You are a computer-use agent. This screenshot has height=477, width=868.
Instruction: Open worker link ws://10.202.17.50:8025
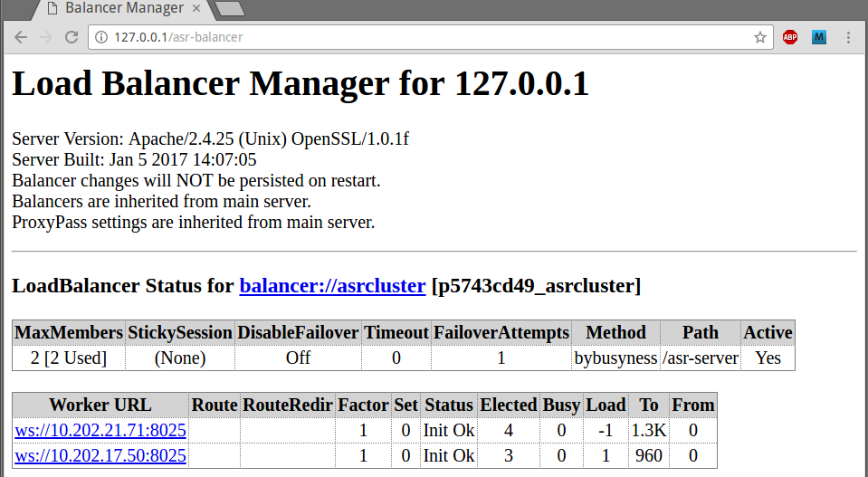100,455
